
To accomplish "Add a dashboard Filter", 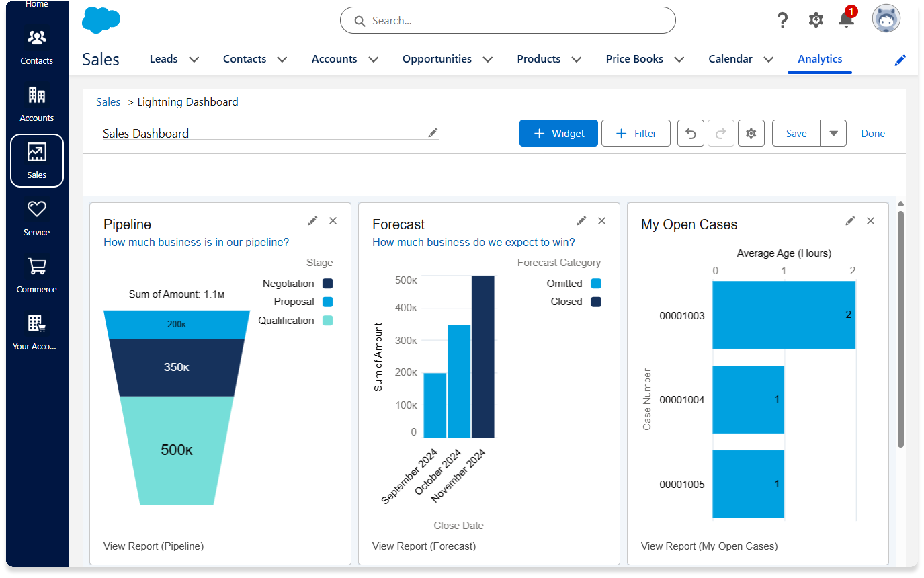I will (636, 133).
